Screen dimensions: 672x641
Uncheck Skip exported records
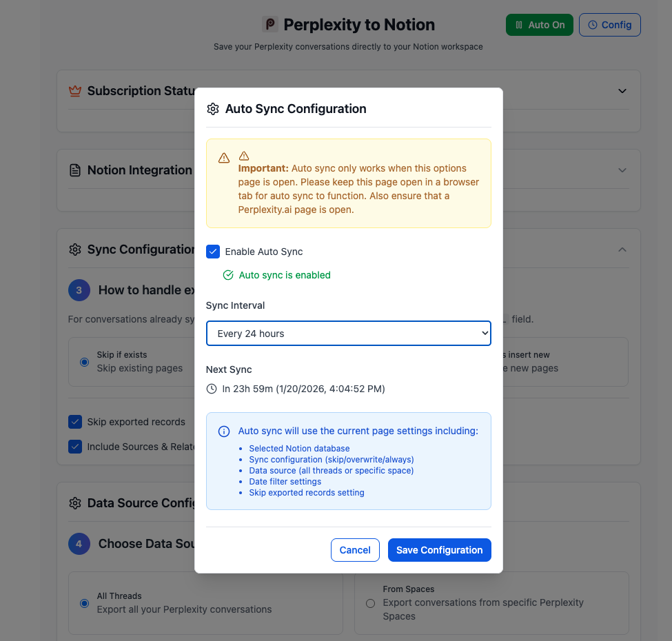(x=76, y=421)
